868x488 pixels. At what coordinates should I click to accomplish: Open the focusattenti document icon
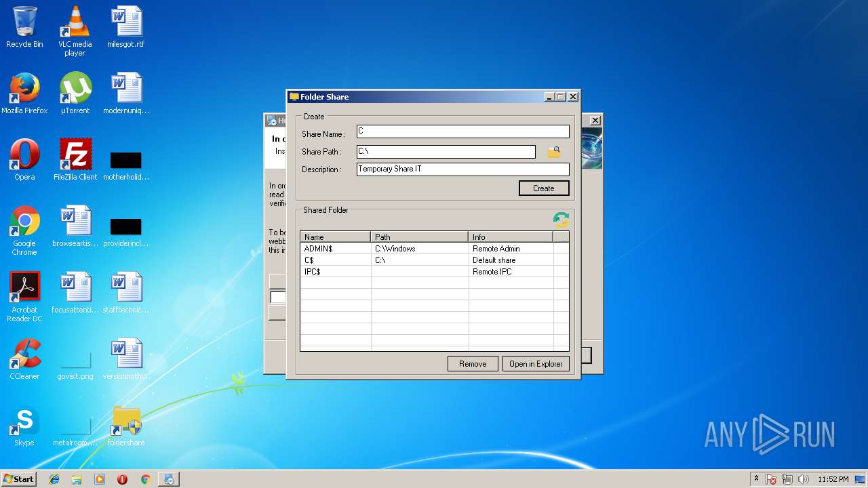pos(75,293)
